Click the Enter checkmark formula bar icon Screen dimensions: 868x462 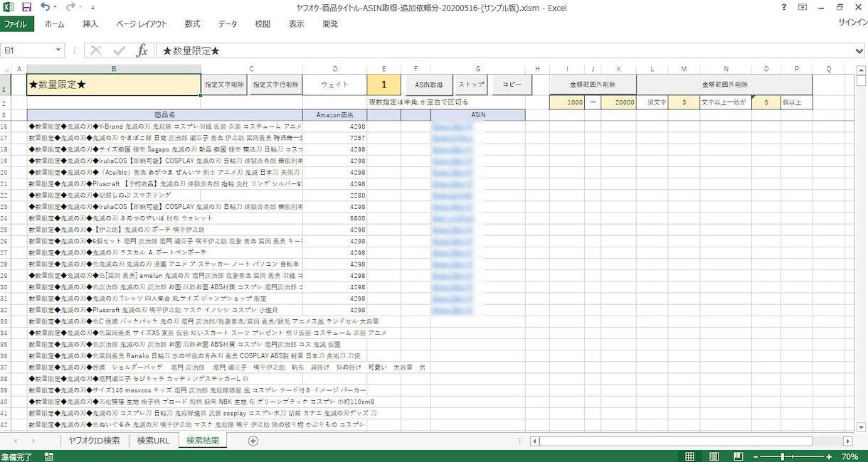[x=119, y=50]
